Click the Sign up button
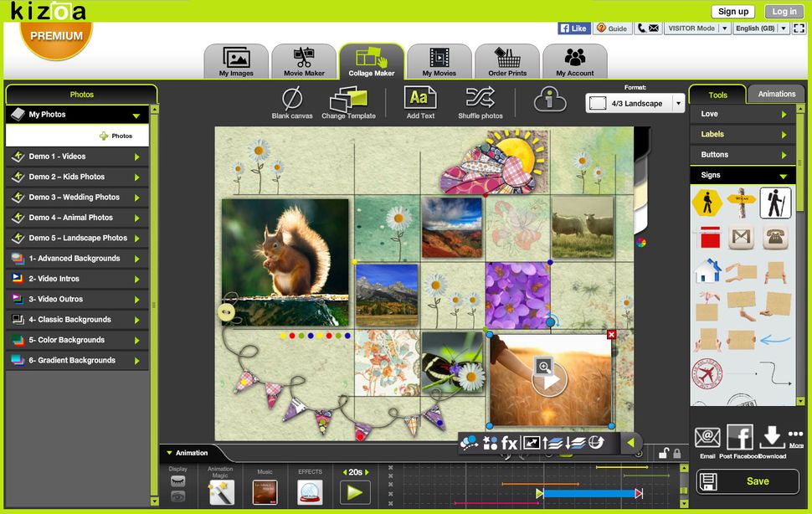812x514 pixels. point(732,11)
